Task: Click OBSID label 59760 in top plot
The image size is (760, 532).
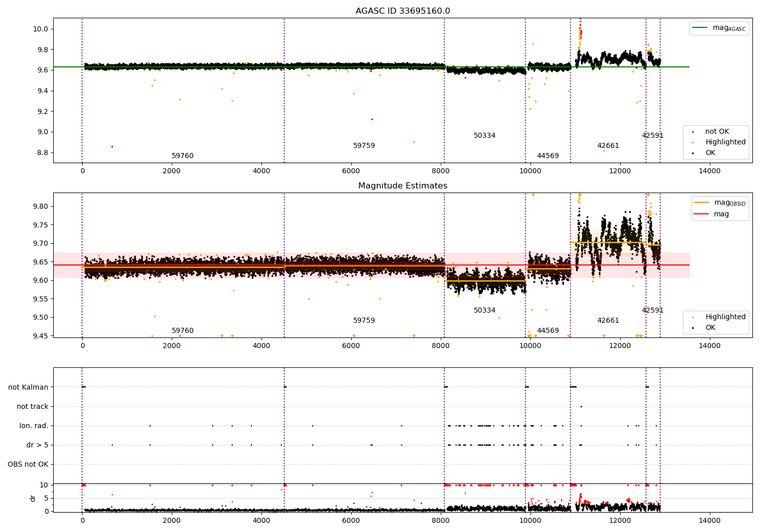Action: click(182, 156)
